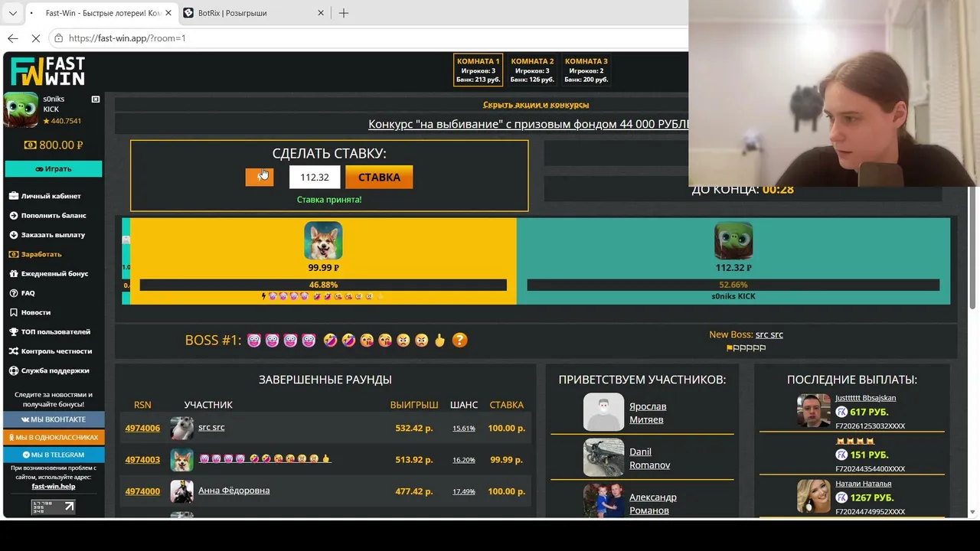
Task: Open Личный кабинет from the sidebar
Action: (x=51, y=196)
